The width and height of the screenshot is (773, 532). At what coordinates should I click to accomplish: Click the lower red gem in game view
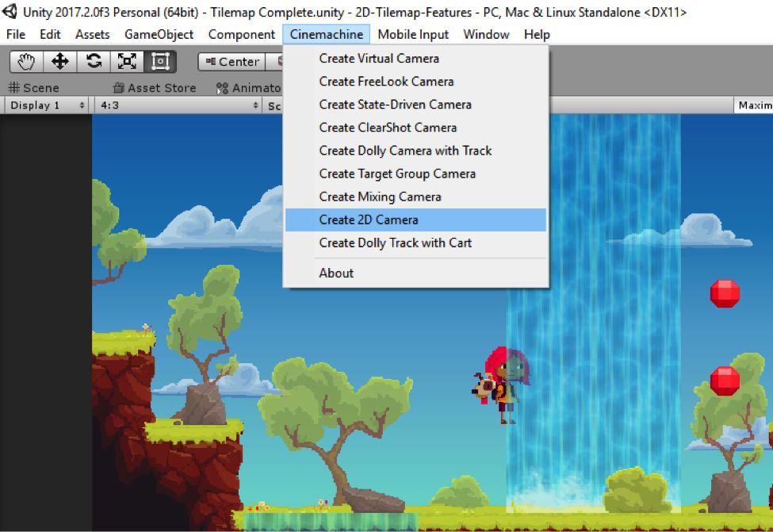pyautogui.click(x=725, y=381)
